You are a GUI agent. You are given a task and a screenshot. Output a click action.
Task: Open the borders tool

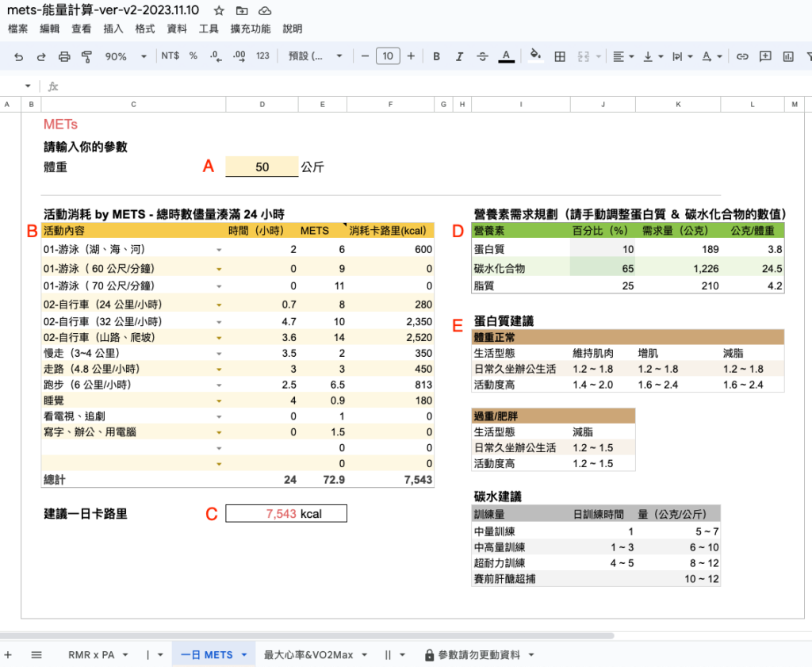pyautogui.click(x=561, y=56)
